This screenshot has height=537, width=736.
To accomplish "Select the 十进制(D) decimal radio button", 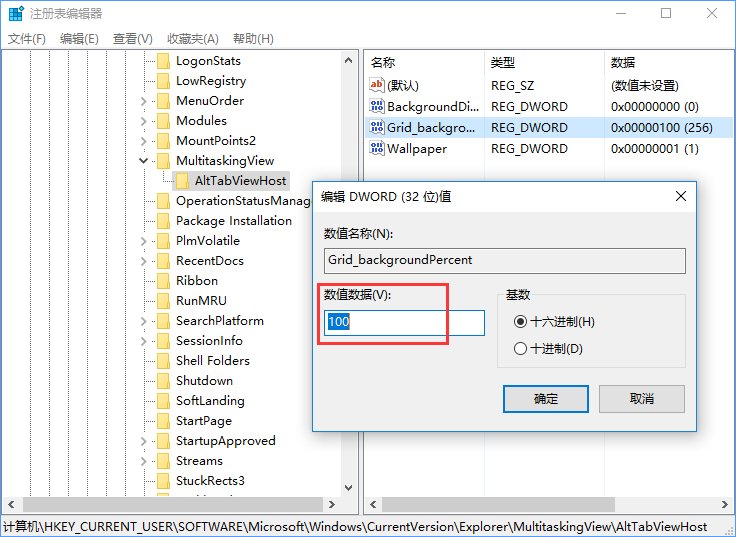I will (519, 349).
